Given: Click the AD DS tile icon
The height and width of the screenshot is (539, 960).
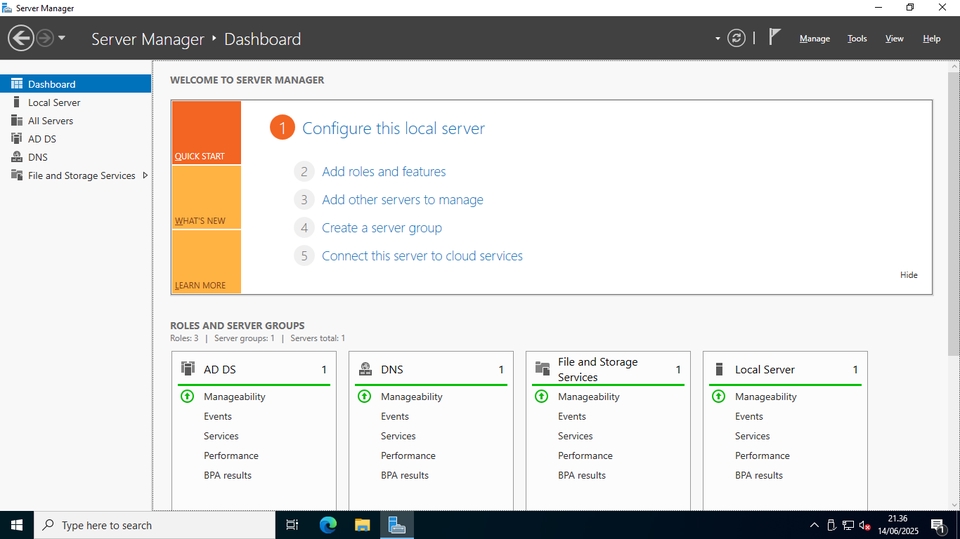Looking at the screenshot, I should click(187, 369).
